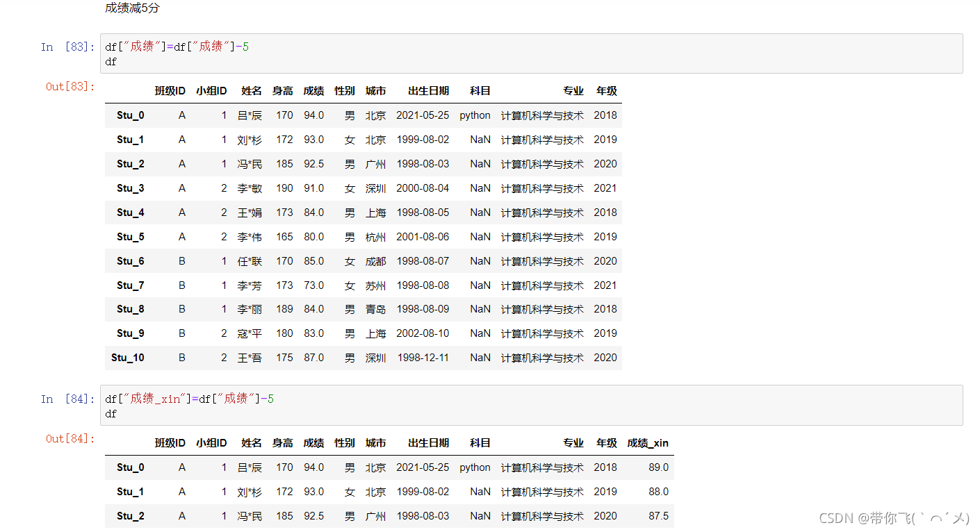Click the 88.0 value in 成绩_xin column
Image resolution: width=980 pixels, height=532 pixels.
[x=658, y=492]
